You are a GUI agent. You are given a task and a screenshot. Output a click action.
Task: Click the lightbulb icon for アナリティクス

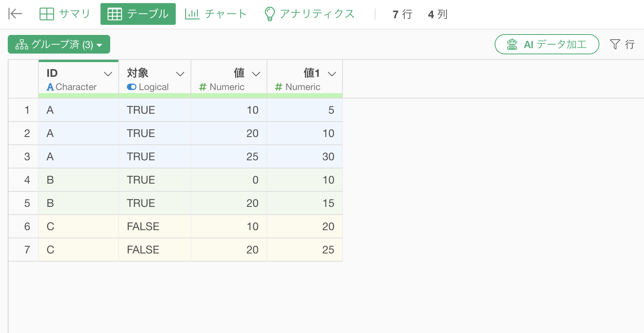(x=269, y=14)
